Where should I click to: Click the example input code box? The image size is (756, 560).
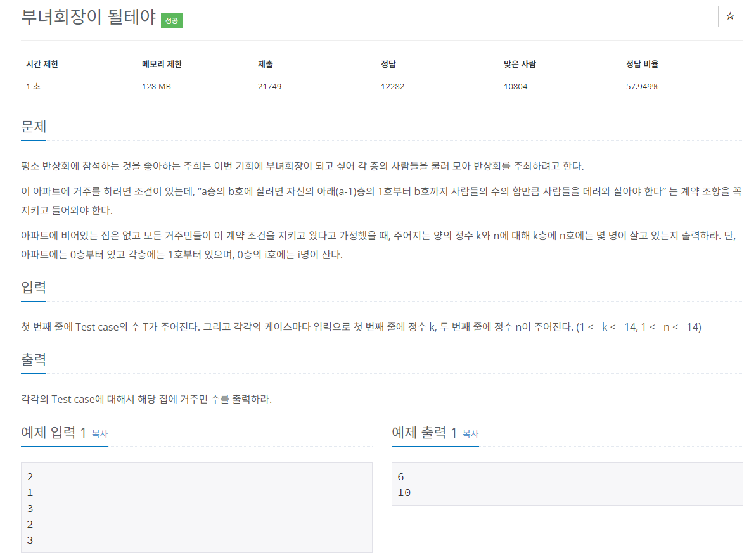pyautogui.click(x=196, y=507)
